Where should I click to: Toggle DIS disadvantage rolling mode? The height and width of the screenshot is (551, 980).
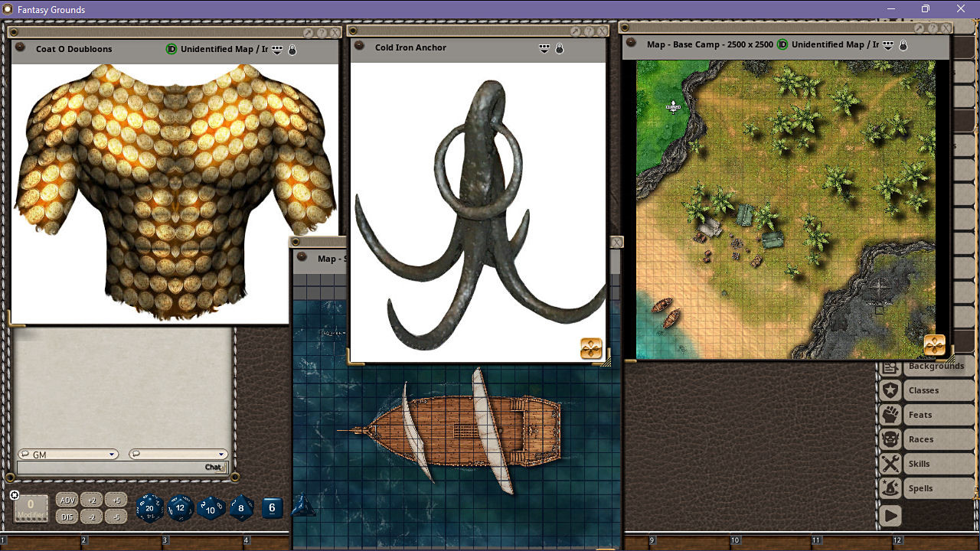tap(67, 517)
